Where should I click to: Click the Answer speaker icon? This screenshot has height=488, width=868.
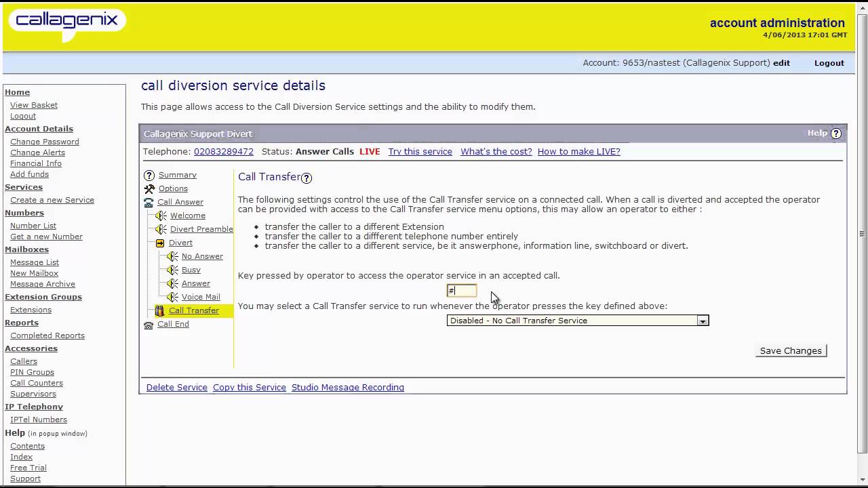(172, 283)
